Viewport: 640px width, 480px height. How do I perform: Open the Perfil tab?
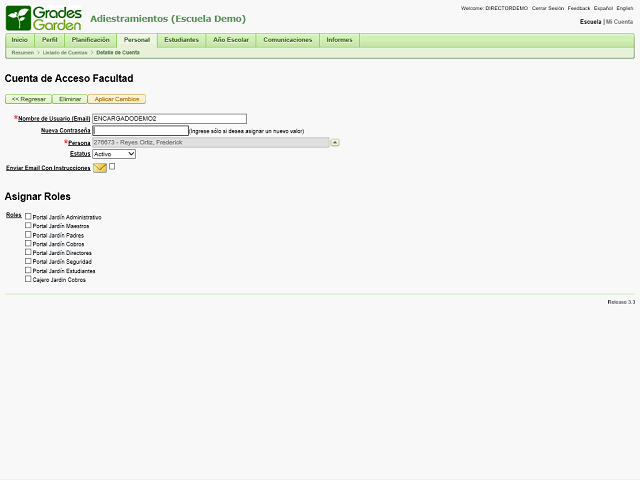click(50, 40)
